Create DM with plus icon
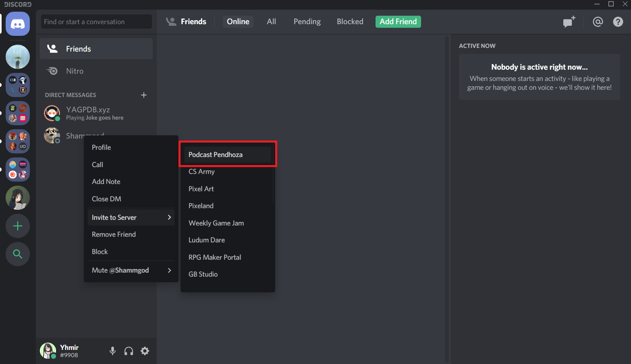631x364 pixels. pos(144,95)
